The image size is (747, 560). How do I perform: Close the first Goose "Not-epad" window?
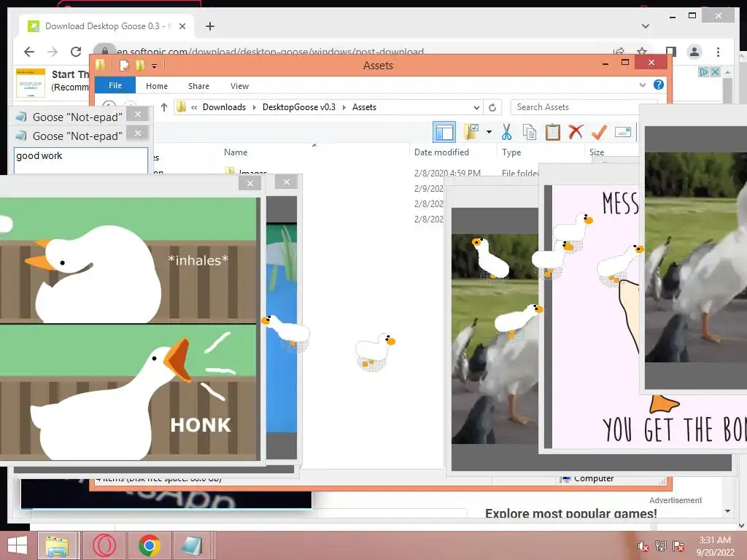[x=138, y=114]
